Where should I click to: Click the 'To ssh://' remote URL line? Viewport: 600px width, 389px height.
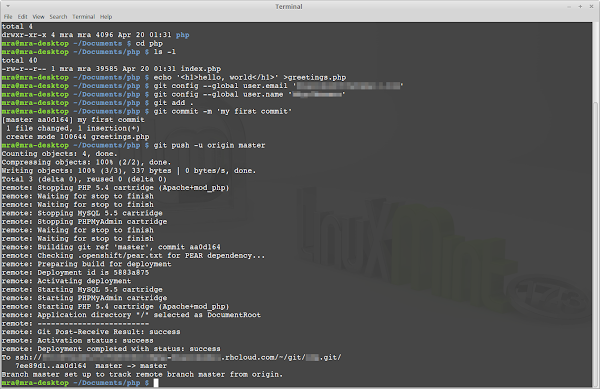coord(171,357)
